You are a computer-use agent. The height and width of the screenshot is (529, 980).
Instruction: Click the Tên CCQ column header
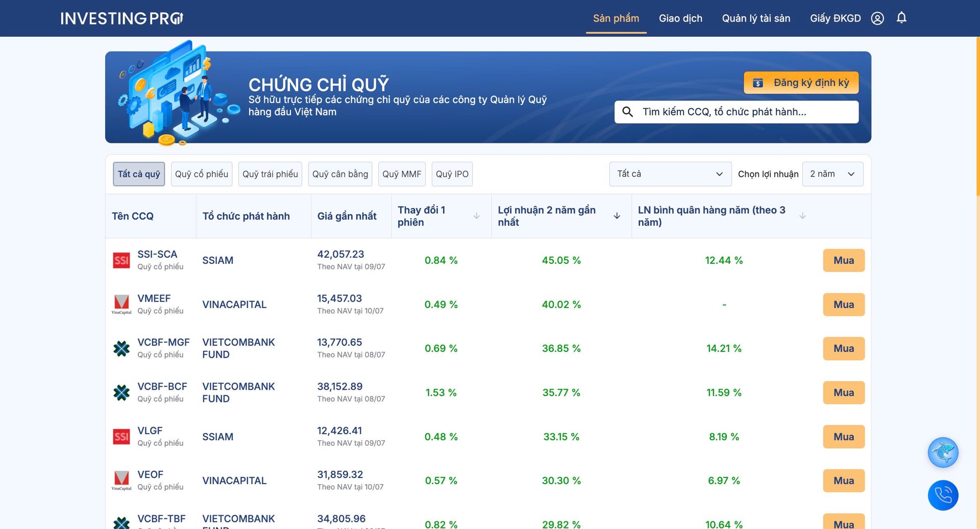(x=133, y=216)
